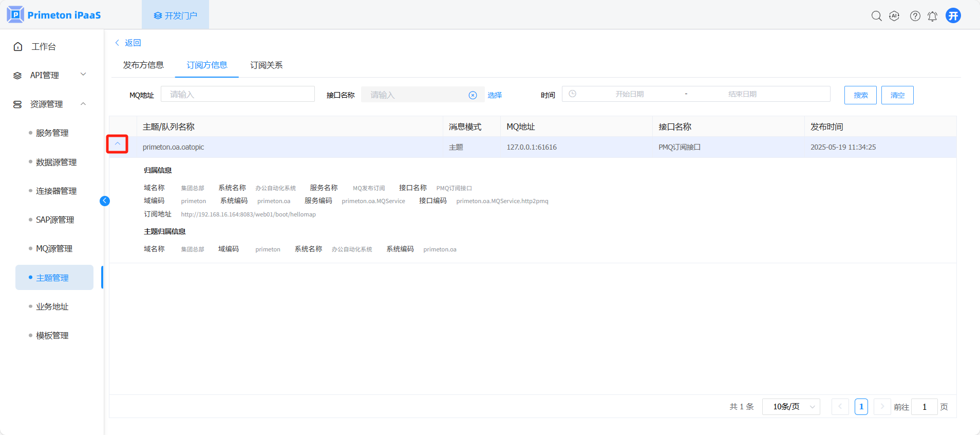Open MQ源管理 in the sidebar
This screenshot has height=435, width=980.
54,248
